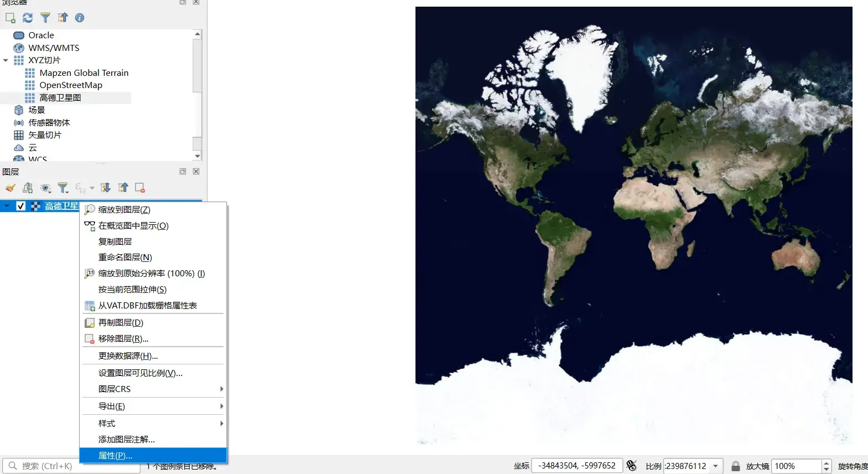Choose 设置图层可见比例(V)... menu entry
This screenshot has height=474, width=868.
coord(153,373)
